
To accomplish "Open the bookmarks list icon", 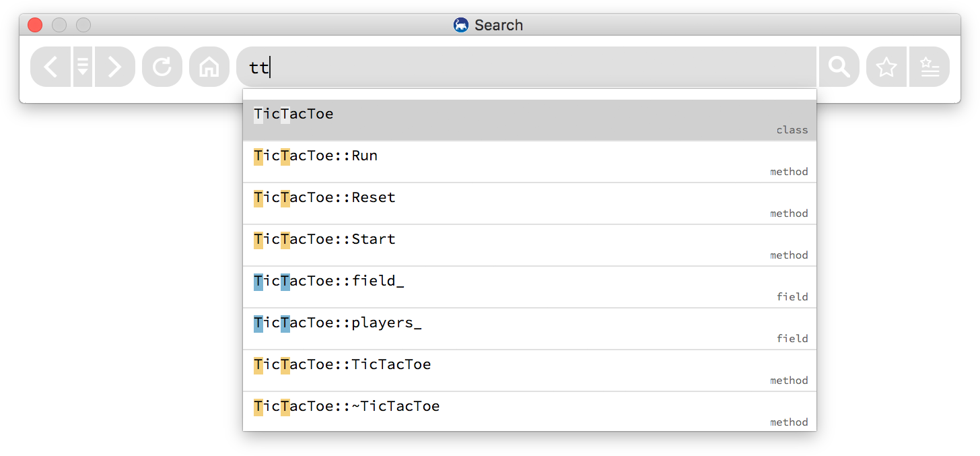I will pyautogui.click(x=930, y=67).
